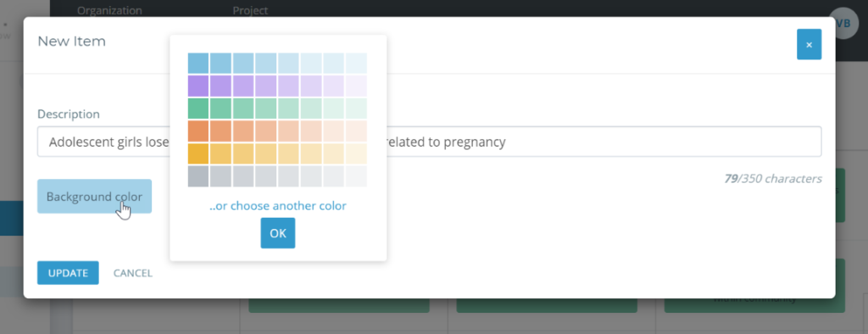Open the VB user avatar menu
The image size is (868, 334).
pos(843,23)
